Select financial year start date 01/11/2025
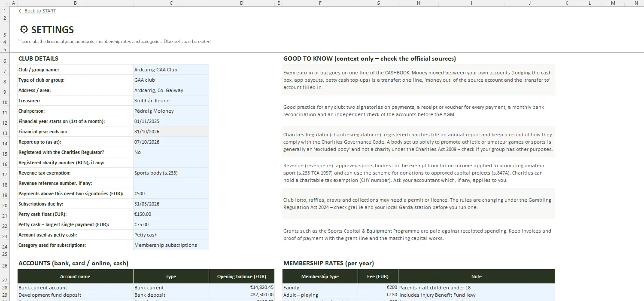The image size is (644, 301). (x=171, y=121)
